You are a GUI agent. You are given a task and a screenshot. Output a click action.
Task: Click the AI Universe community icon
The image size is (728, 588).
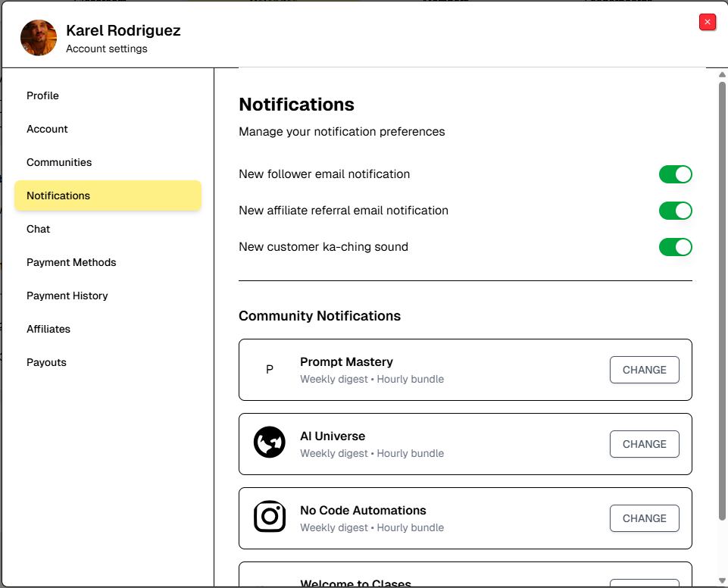pos(269,443)
